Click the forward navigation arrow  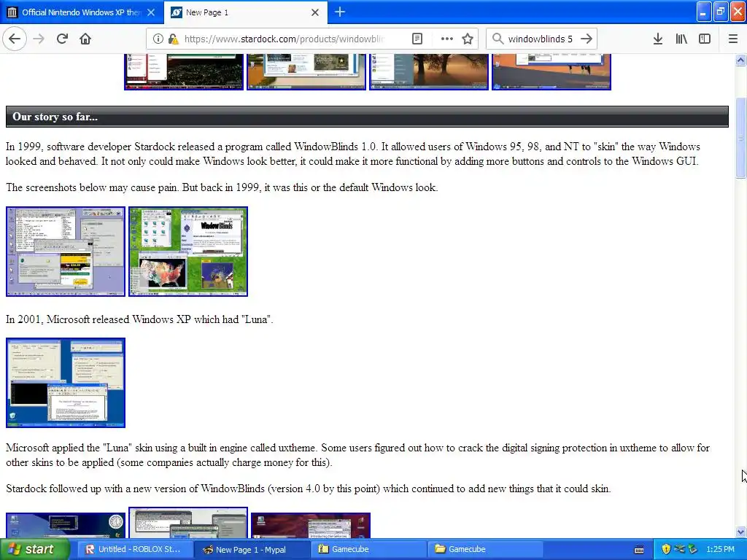(39, 39)
